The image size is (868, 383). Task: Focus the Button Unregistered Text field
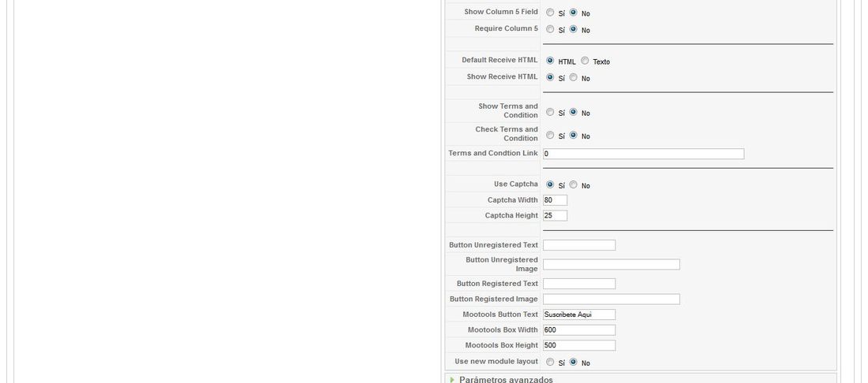[579, 245]
